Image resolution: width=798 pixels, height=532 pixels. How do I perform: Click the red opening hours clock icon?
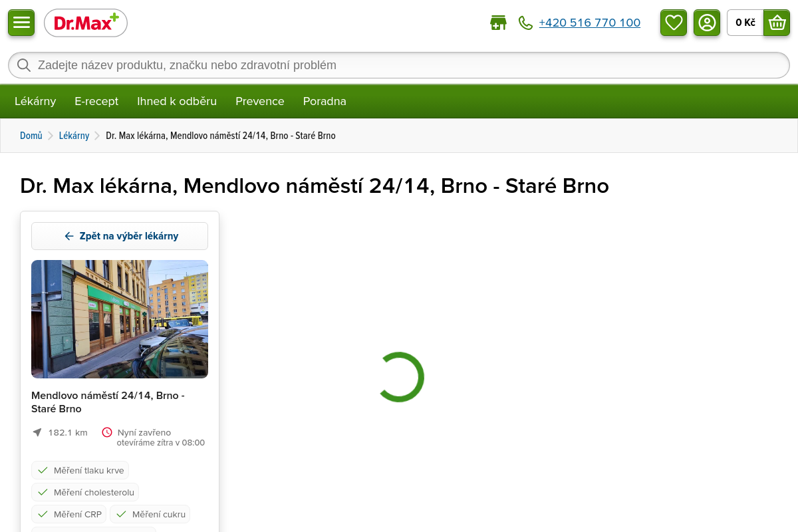[x=107, y=432]
